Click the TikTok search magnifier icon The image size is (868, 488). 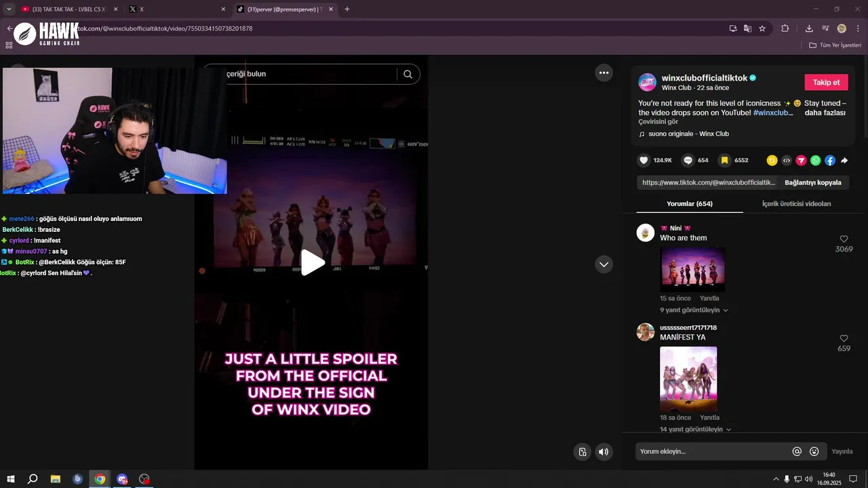click(408, 74)
